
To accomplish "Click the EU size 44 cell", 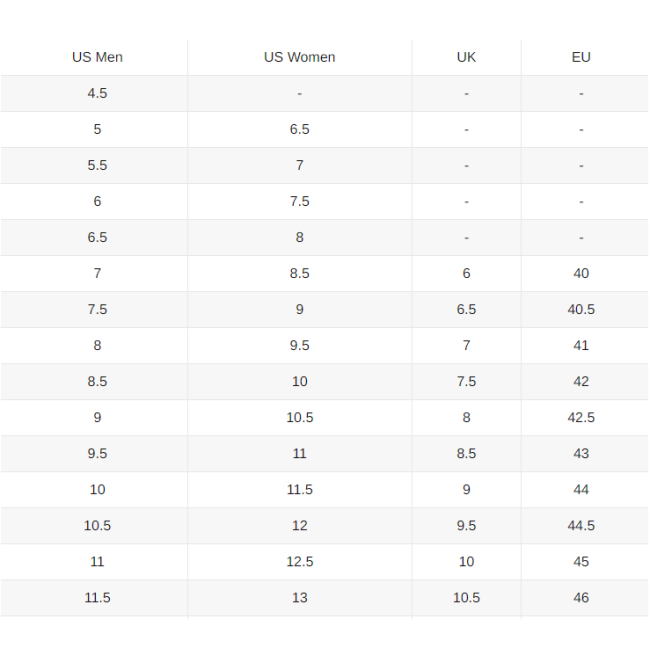I will (581, 489).
